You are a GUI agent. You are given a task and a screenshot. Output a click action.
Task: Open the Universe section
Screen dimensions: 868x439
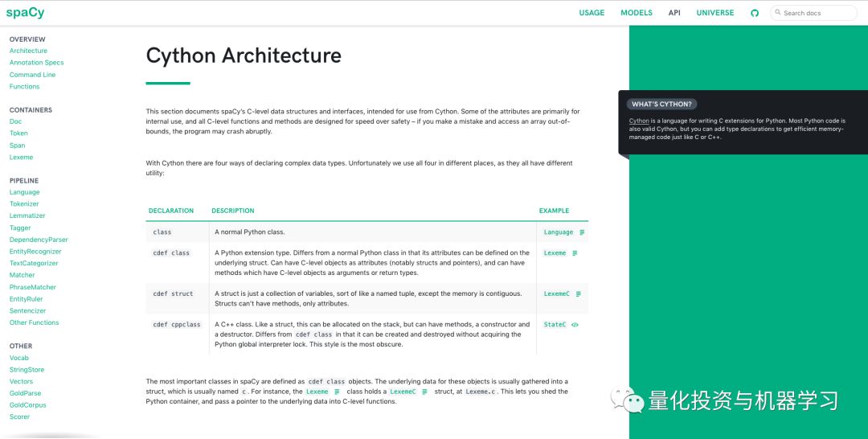click(x=715, y=13)
